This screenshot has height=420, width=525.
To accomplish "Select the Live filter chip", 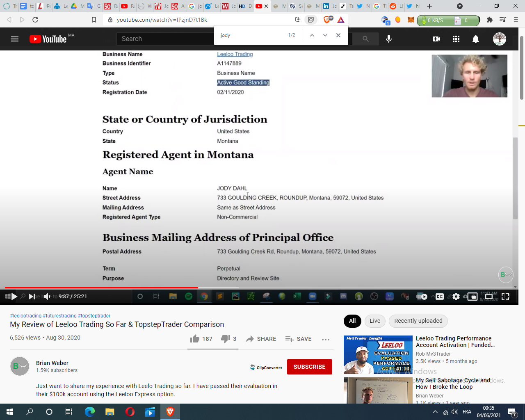I will pos(375,321).
